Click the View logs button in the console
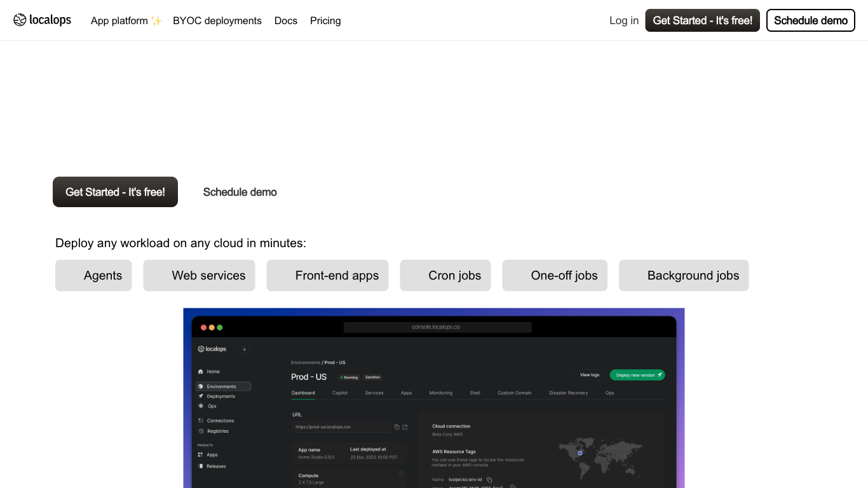Image resolution: width=868 pixels, height=488 pixels. 590,375
